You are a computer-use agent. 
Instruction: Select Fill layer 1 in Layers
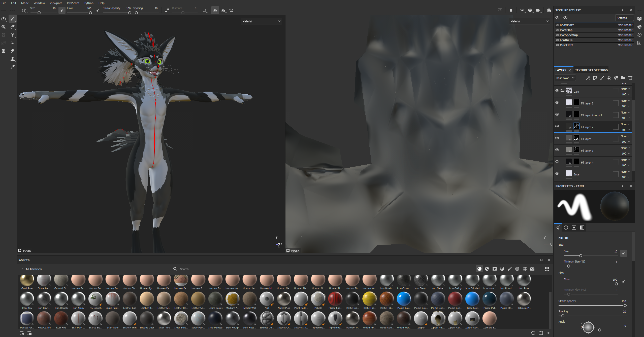[x=593, y=151]
